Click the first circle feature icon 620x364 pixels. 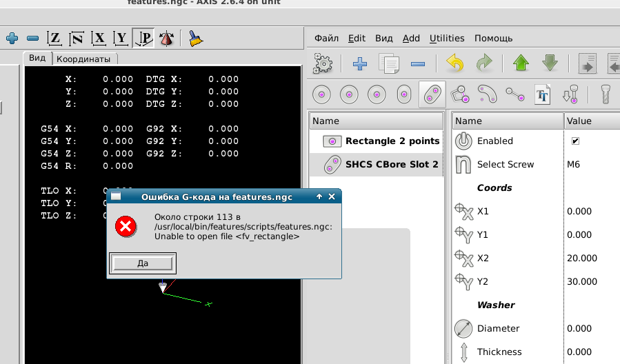click(x=321, y=95)
